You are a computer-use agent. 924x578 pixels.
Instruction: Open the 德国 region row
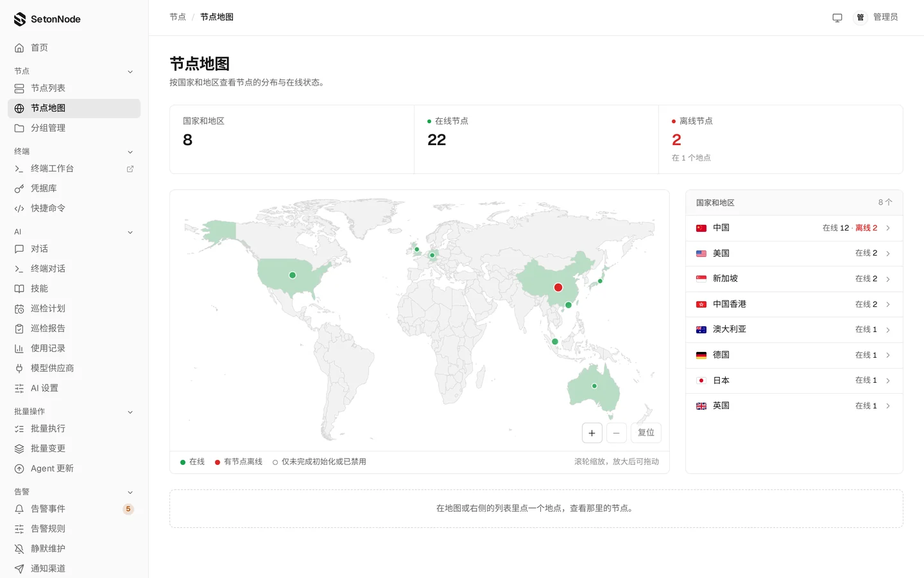pyautogui.click(x=794, y=355)
